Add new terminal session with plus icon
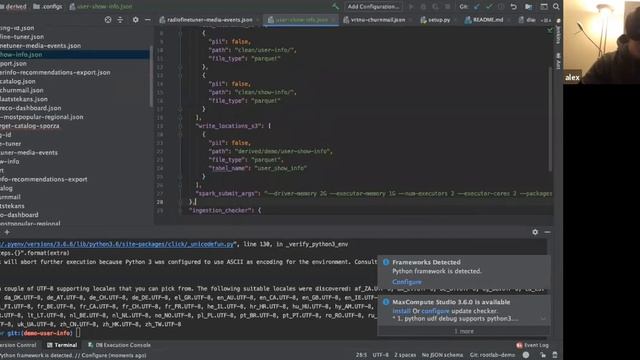Image resolution: width=640 pixels, height=360 pixels. click(7, 232)
